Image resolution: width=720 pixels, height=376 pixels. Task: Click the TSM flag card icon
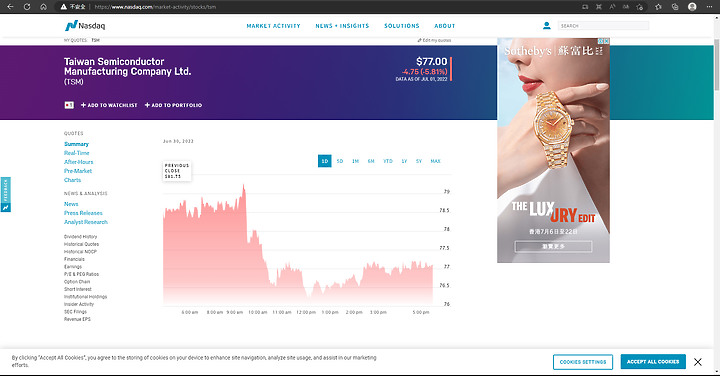(x=69, y=105)
